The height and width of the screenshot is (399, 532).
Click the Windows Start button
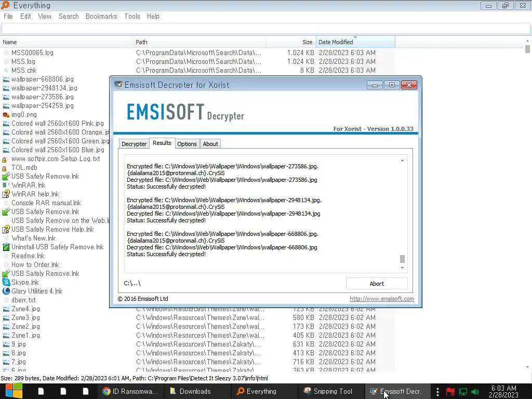coord(14,391)
